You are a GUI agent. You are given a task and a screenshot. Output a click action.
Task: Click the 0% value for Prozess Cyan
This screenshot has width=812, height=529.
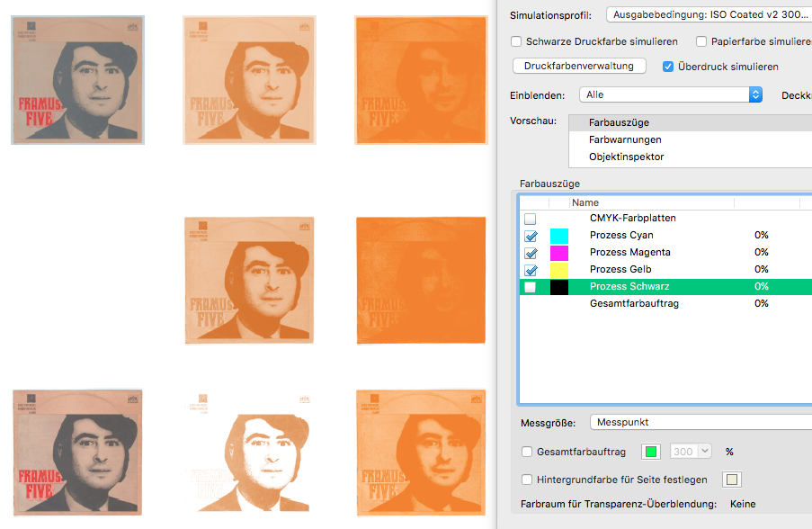coord(762,235)
